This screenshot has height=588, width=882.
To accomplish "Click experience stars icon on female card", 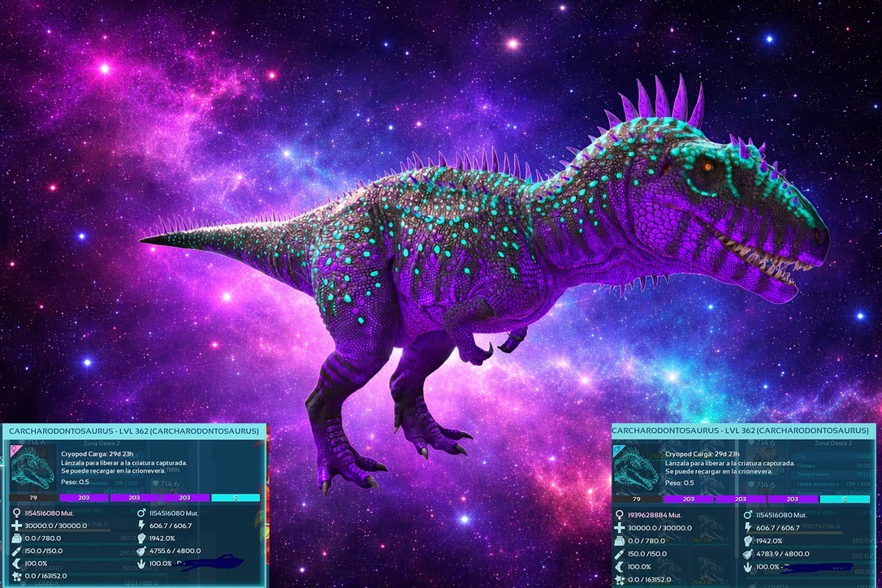I will pyautogui.click(x=16, y=576).
